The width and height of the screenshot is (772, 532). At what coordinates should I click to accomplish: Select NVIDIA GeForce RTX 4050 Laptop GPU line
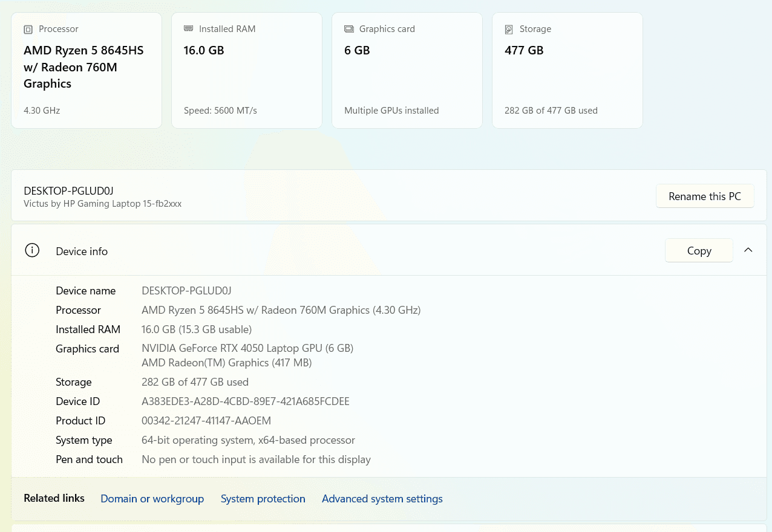pos(247,348)
